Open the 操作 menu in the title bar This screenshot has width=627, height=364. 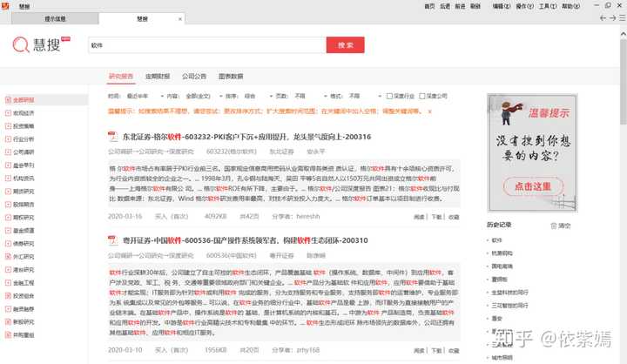524,6
